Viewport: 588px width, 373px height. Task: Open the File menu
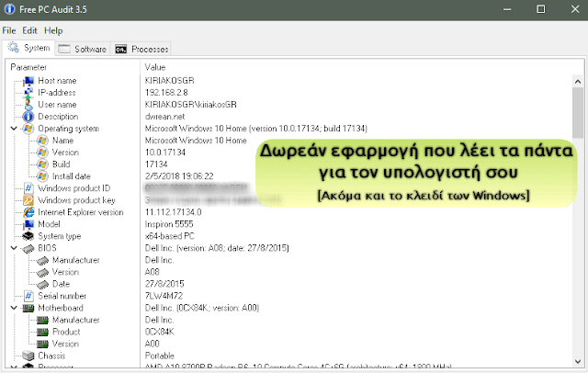coord(9,30)
